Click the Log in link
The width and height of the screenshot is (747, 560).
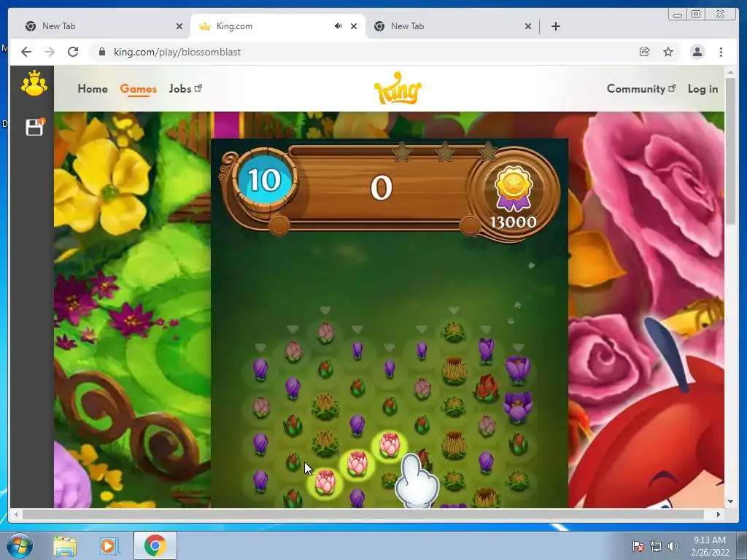[x=703, y=88]
